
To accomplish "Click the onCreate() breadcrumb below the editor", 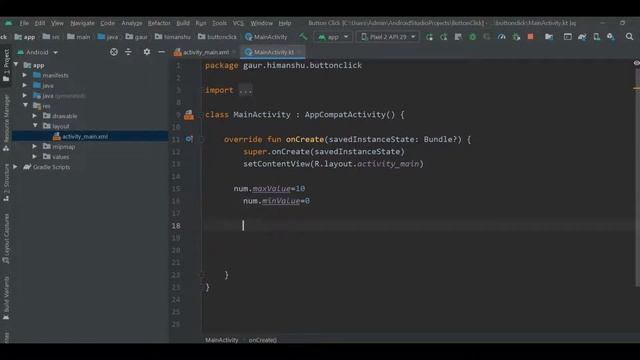I will pyautogui.click(x=262, y=340).
